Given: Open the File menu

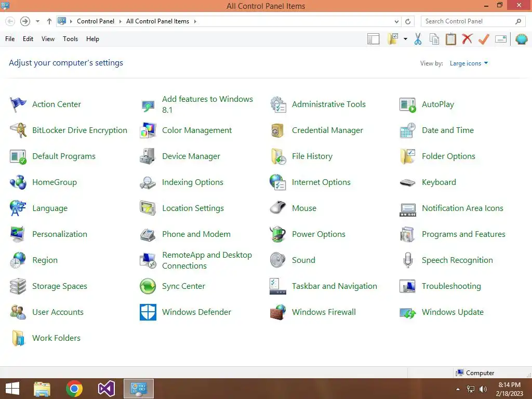Looking at the screenshot, I should point(10,39).
